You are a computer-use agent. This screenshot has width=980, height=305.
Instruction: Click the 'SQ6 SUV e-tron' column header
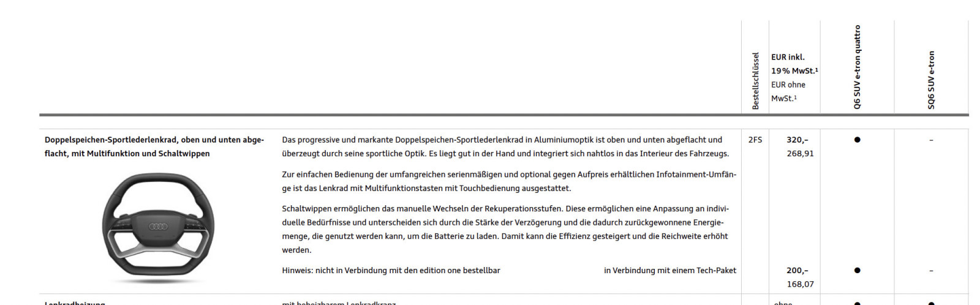tap(931, 80)
